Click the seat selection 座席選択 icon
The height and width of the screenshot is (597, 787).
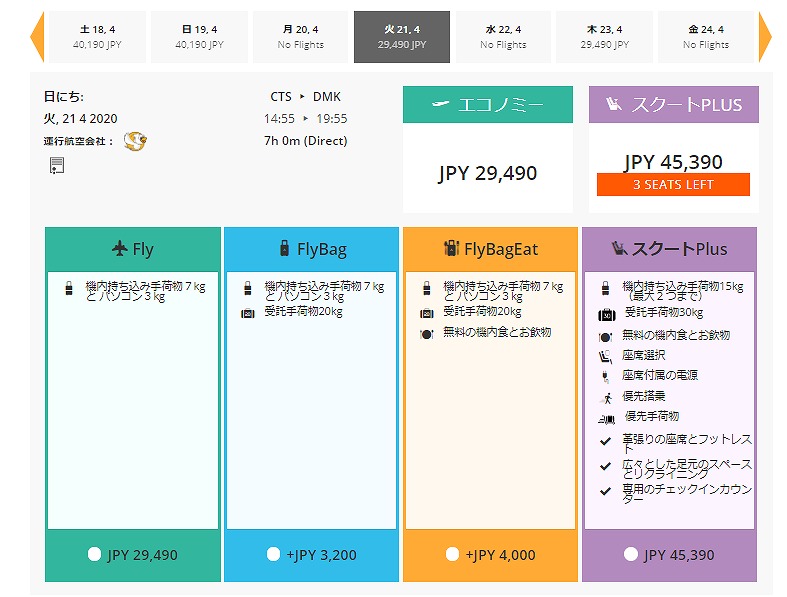(605, 357)
